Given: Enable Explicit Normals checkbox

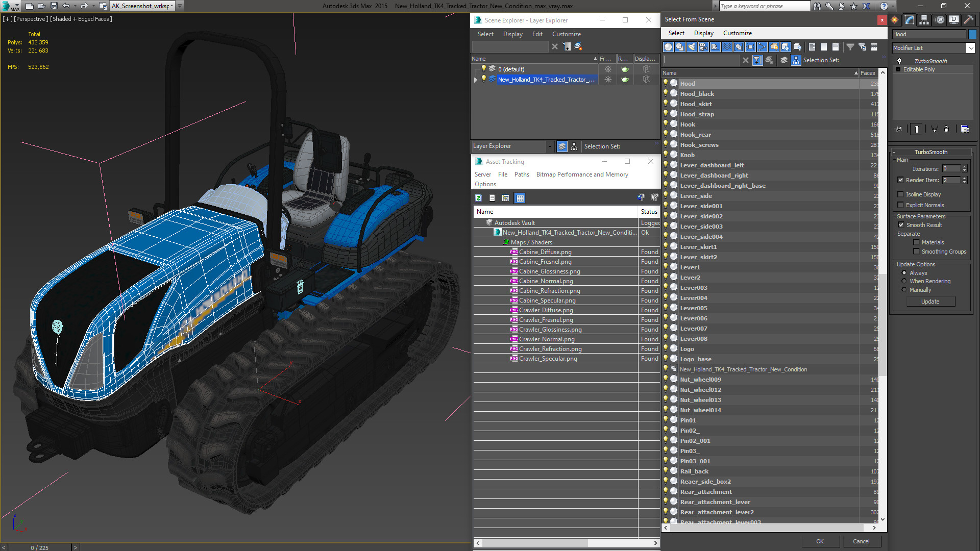Looking at the screenshot, I should [x=901, y=205].
